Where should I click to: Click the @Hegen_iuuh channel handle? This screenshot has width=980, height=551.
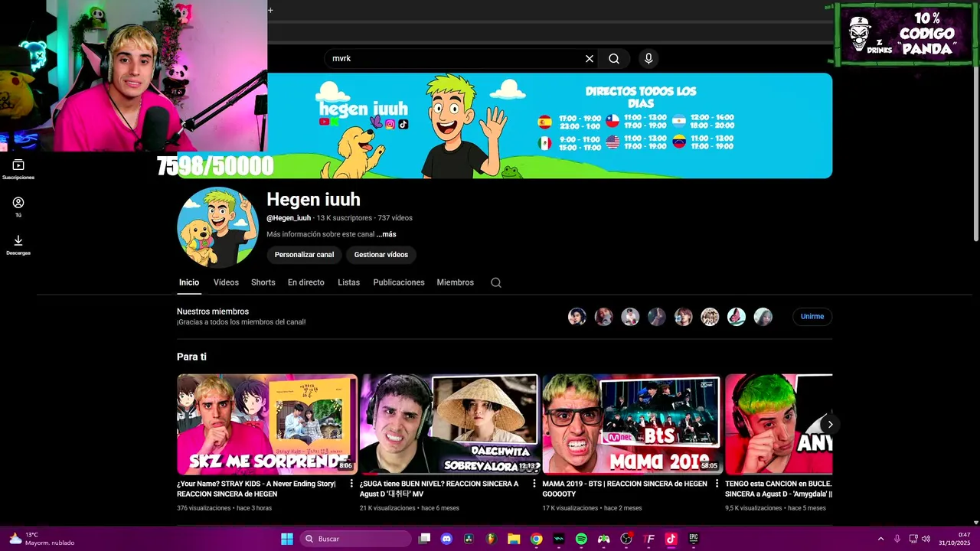289,218
